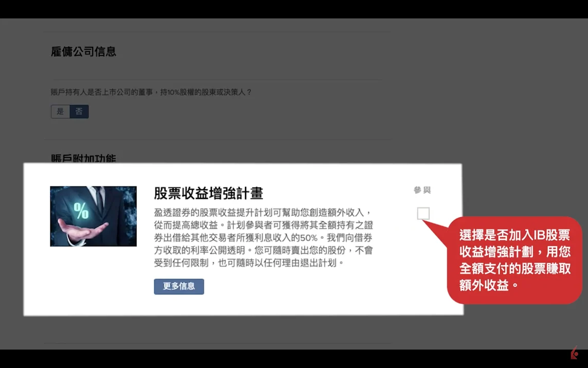The image size is (588, 368).
Task: Click the question about 10% shareholder
Action: [151, 92]
